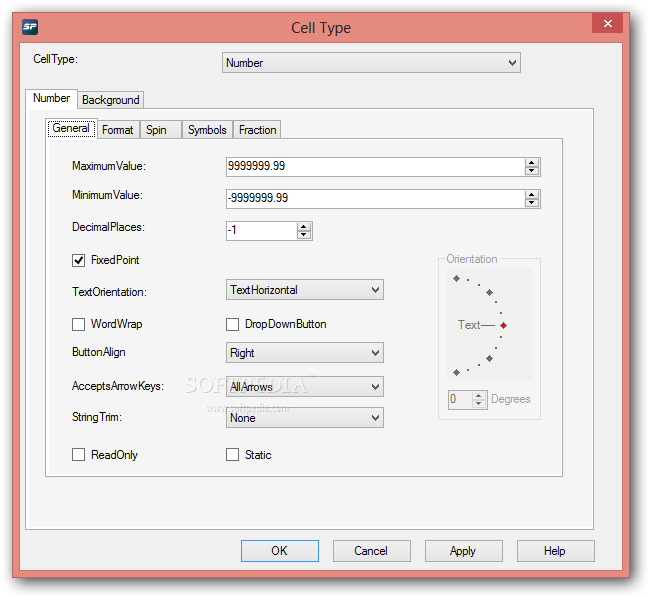Increase MaximumValue with up spinner arrow
Viewport: 650px width, 598px height.
tap(532, 162)
